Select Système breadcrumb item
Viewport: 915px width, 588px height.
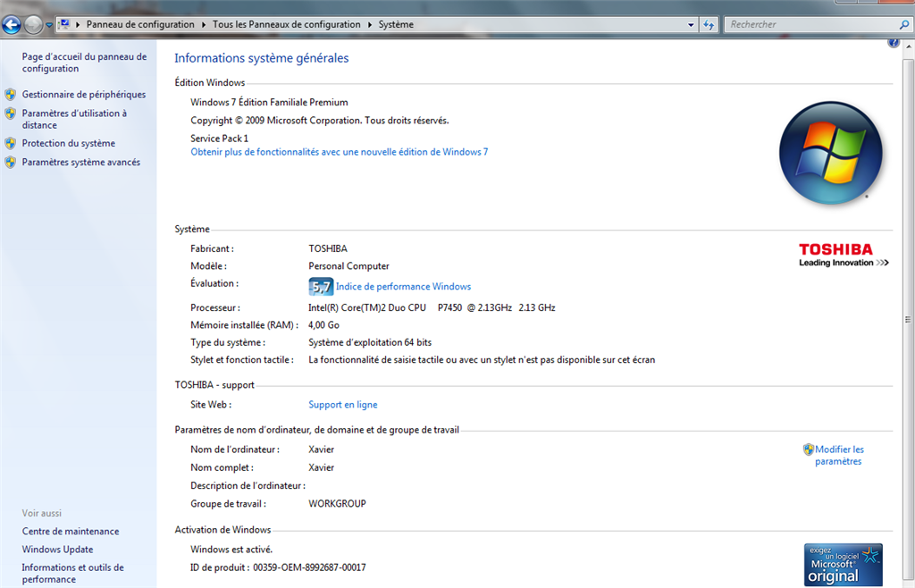[x=396, y=24]
